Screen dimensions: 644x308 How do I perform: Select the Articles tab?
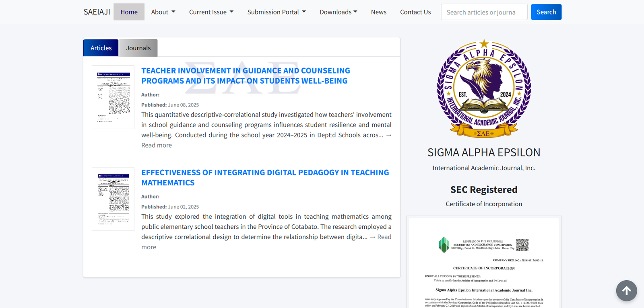(101, 48)
